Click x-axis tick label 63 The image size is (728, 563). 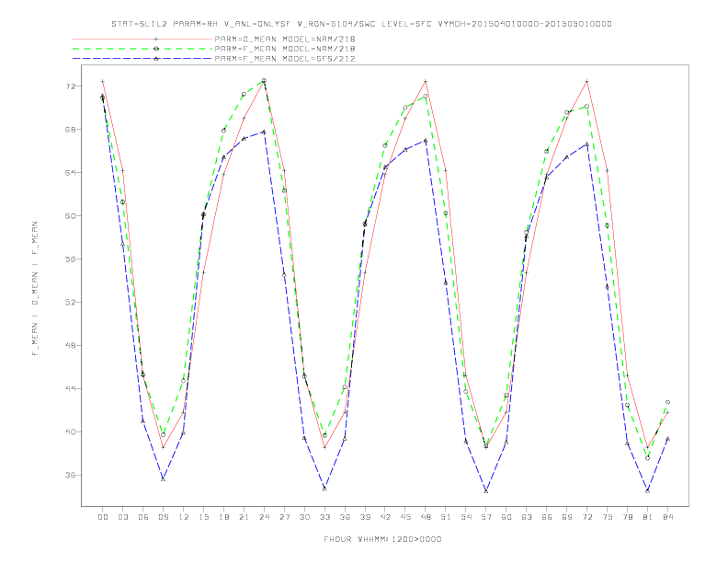tap(527, 517)
